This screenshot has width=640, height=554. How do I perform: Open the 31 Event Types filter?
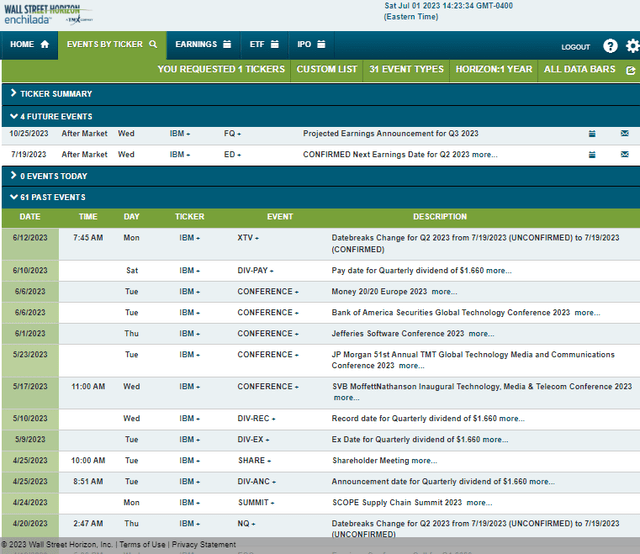click(406, 69)
